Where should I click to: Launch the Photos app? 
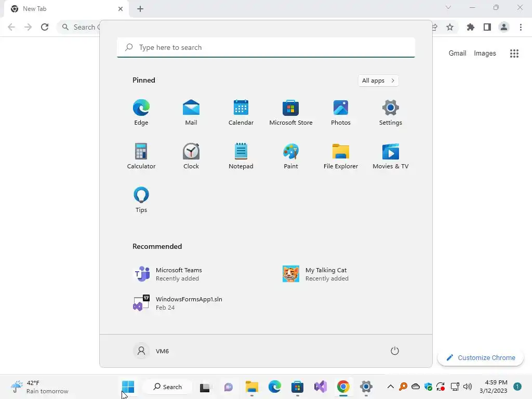pos(341,113)
